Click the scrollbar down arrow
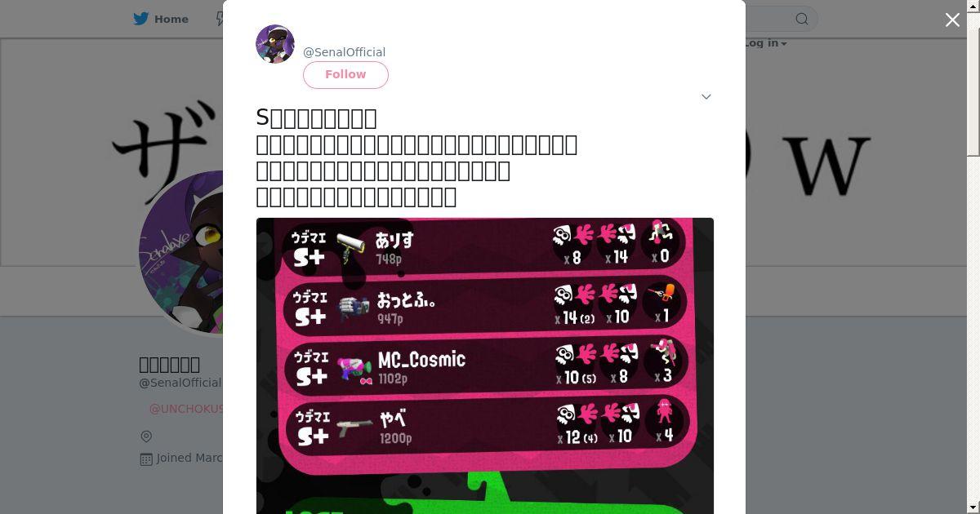The width and height of the screenshot is (980, 514). pyautogui.click(x=973, y=507)
